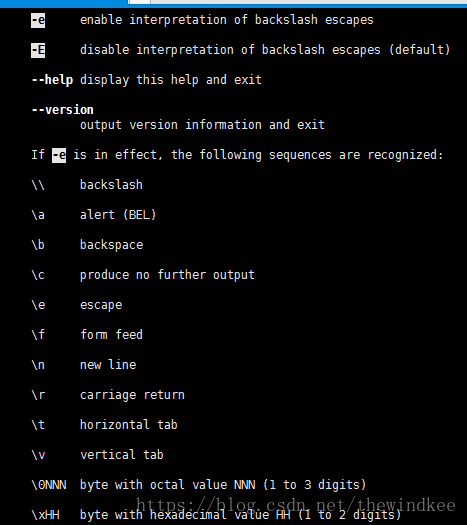The image size is (467, 525).
Task: Click the \v escape sequence
Action: 38,455
